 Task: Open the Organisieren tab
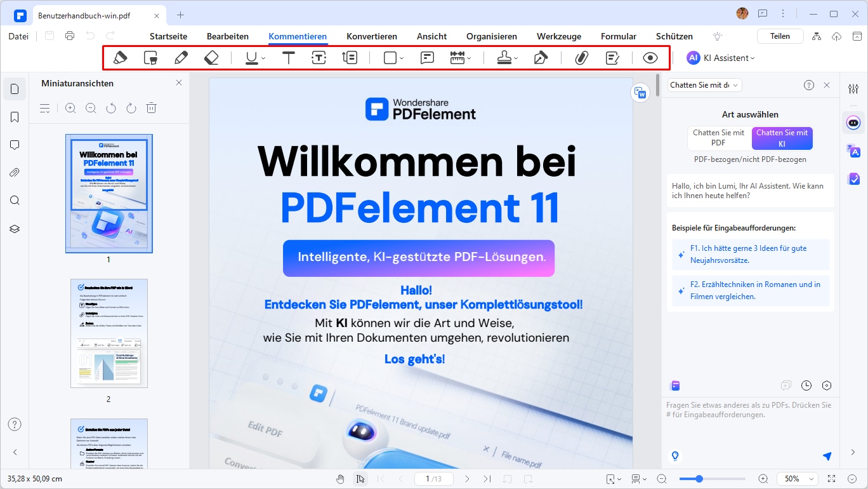(x=492, y=36)
